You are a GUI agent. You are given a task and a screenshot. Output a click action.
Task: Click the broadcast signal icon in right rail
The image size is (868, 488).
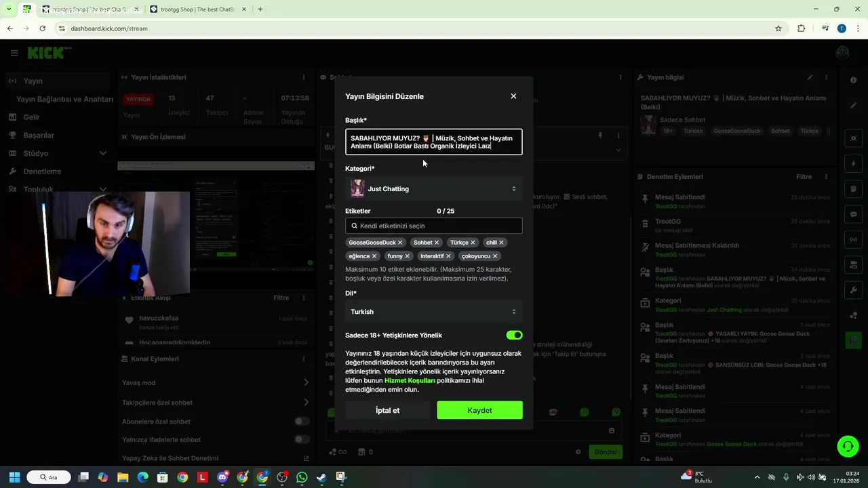[854, 239]
